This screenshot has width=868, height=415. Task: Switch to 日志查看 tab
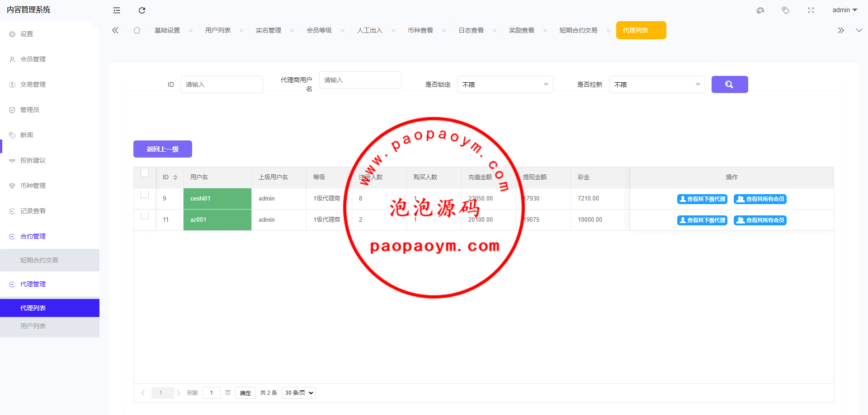471,30
